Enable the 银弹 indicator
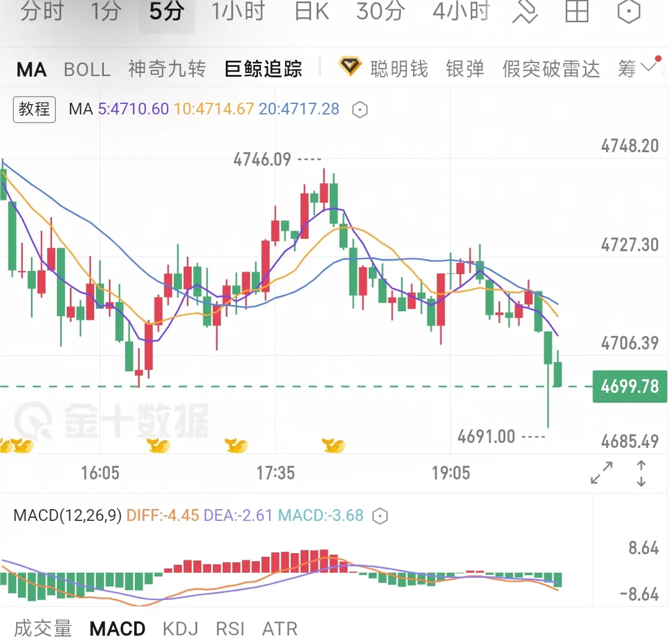 (x=465, y=69)
